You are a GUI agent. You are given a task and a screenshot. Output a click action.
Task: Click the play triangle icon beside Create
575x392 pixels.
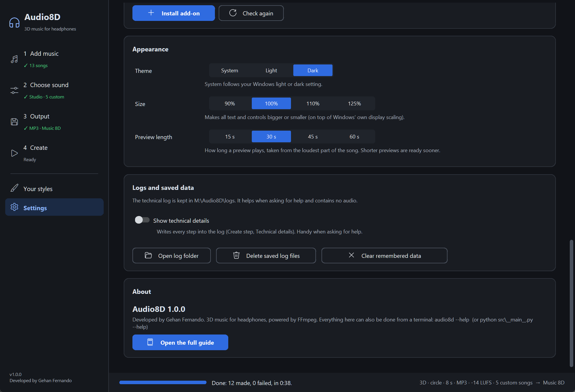tap(14, 153)
